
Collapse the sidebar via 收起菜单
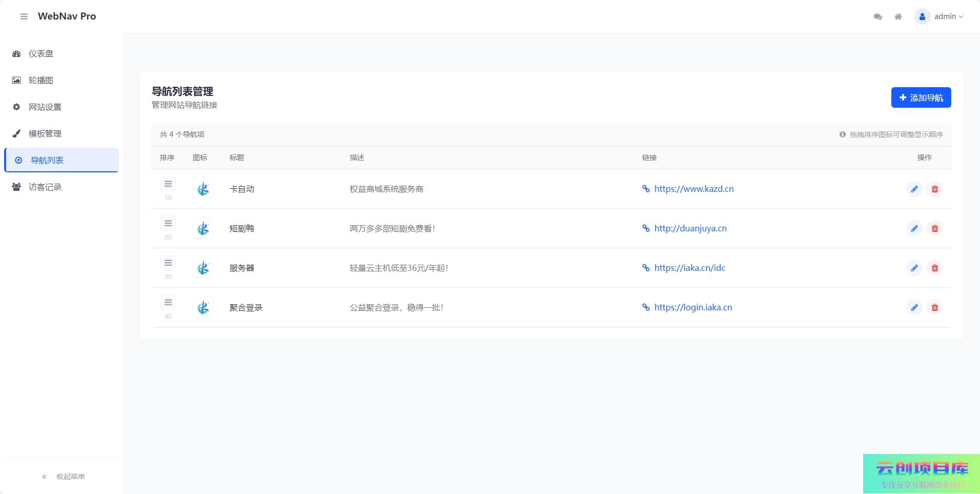[x=64, y=477]
